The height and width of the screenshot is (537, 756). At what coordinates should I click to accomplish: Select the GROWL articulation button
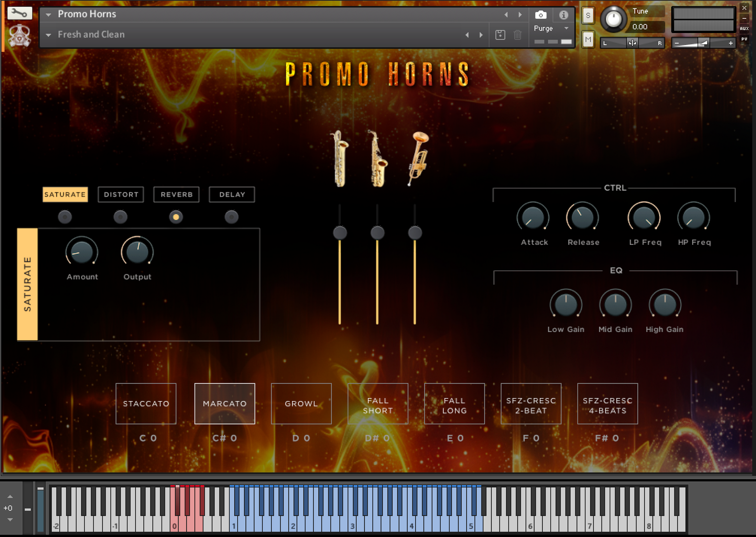[301, 403]
